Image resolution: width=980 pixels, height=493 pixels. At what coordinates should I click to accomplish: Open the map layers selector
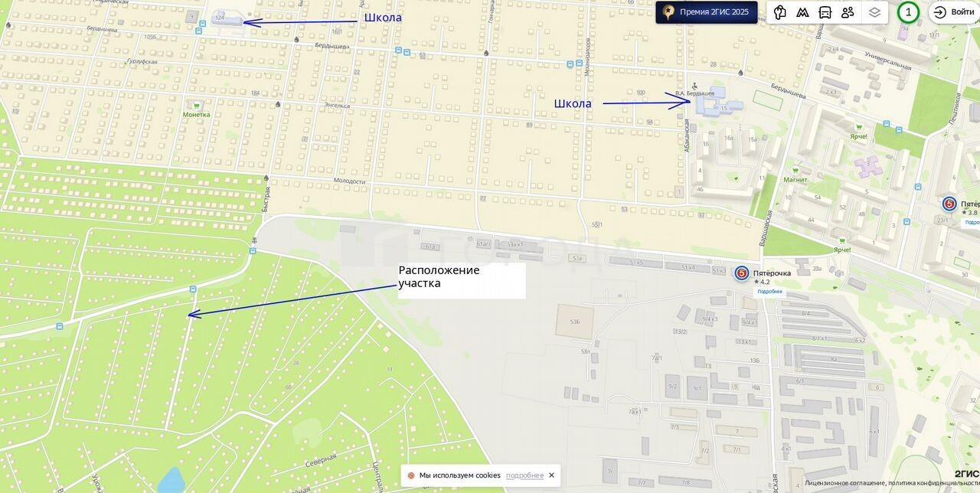874,12
